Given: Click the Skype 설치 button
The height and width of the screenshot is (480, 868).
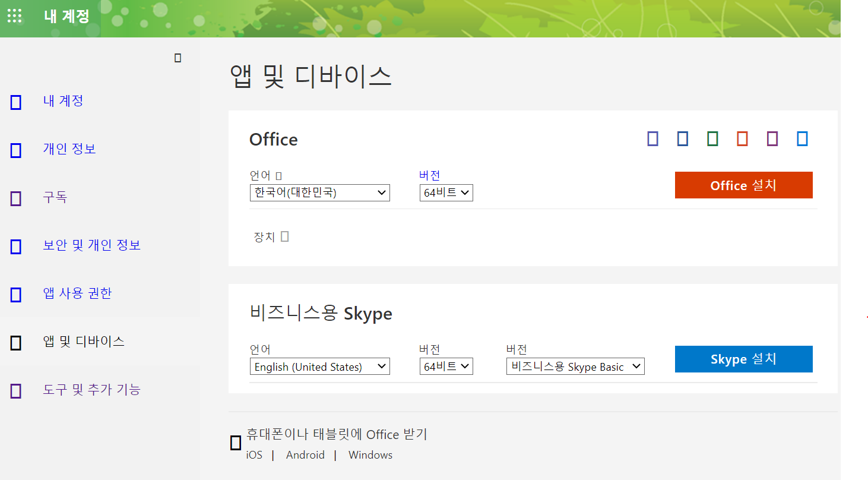Looking at the screenshot, I should (x=744, y=359).
